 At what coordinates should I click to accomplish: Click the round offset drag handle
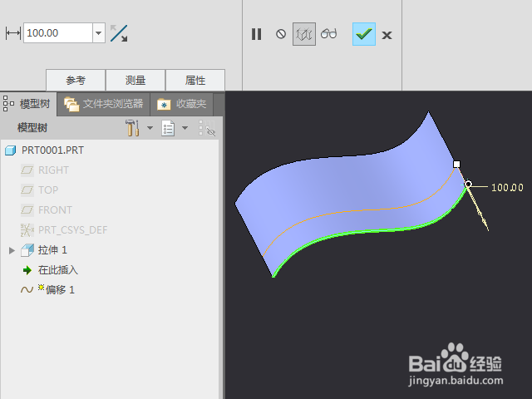[468, 185]
